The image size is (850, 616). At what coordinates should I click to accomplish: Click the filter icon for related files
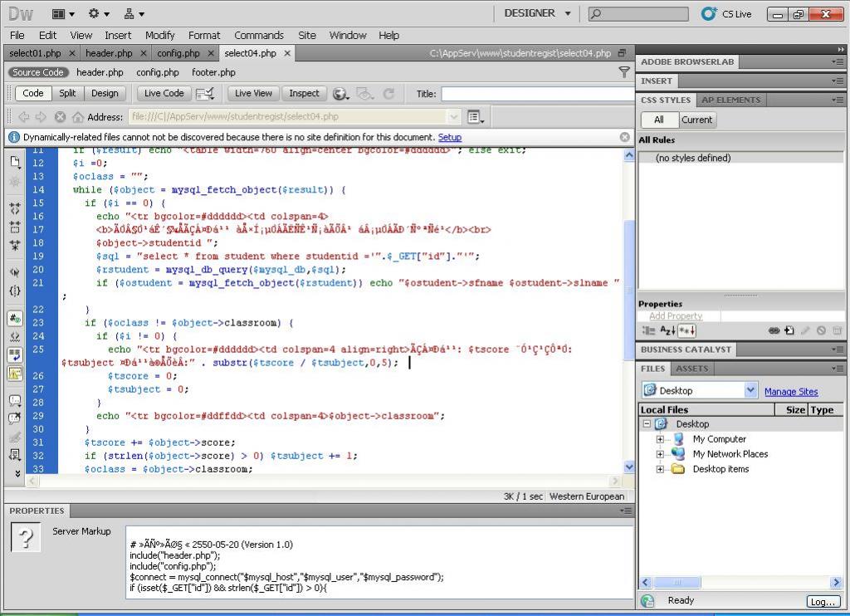pos(624,72)
